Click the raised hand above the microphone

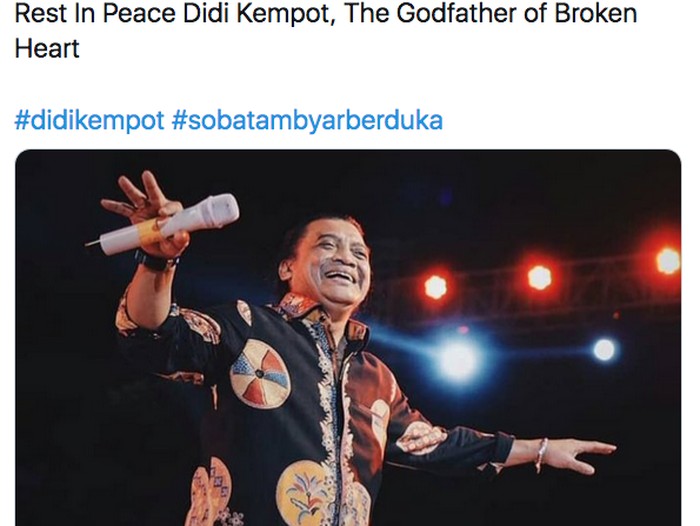click(x=138, y=200)
